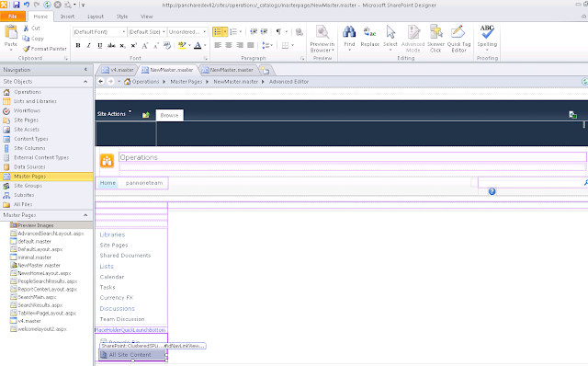The image size is (588, 366).
Task: Toggle the numbered list button
Action: tap(233, 32)
